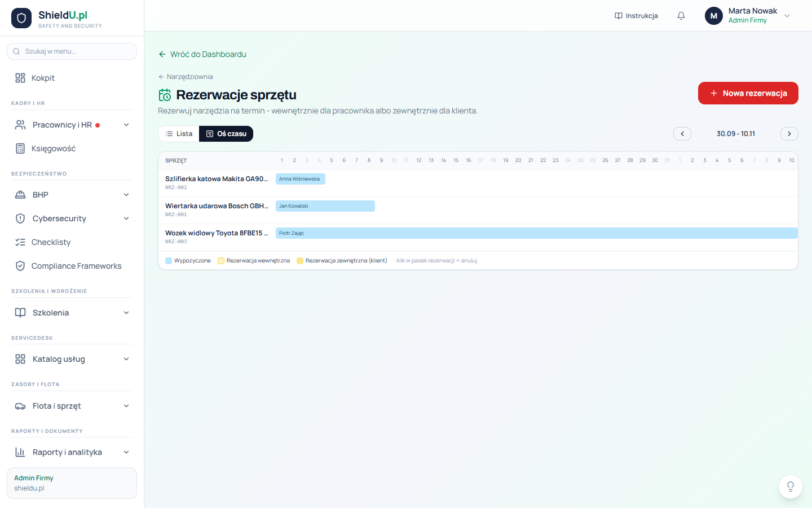The image size is (812, 508).
Task: Click the Katalog usług grid icon
Action: [20, 359]
